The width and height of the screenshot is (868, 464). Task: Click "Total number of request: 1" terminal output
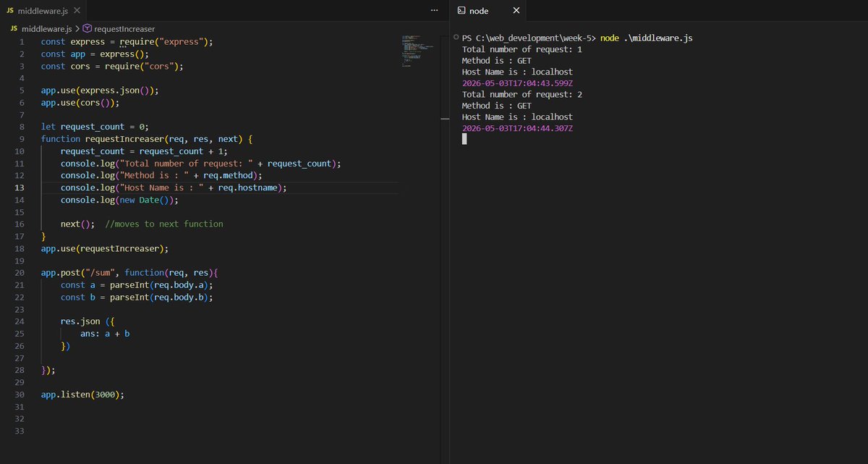522,49
